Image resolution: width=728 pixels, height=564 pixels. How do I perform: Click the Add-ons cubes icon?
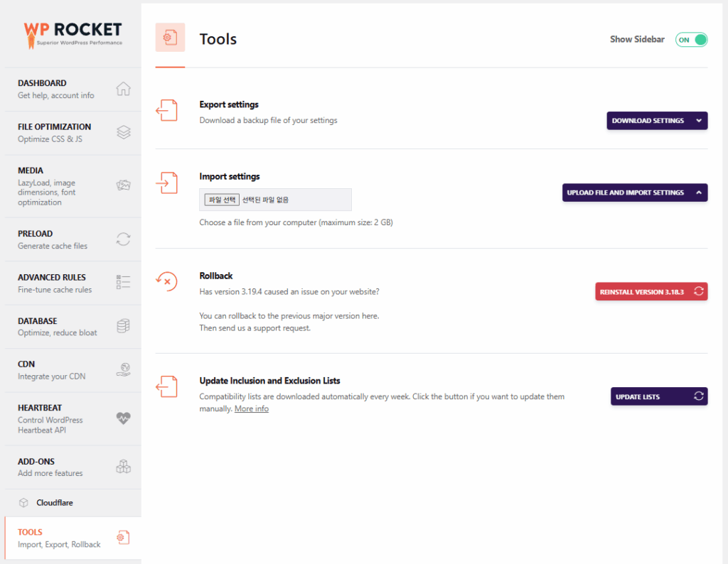pyautogui.click(x=123, y=467)
